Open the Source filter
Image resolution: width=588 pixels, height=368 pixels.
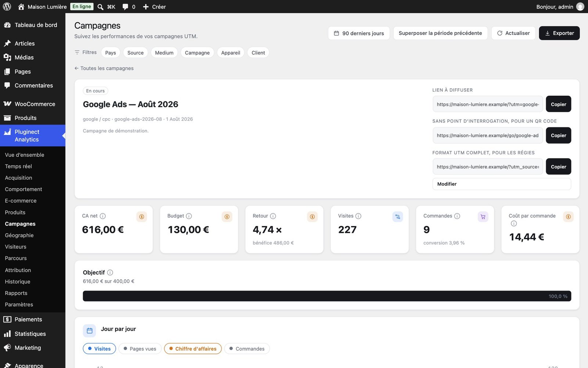(x=136, y=53)
